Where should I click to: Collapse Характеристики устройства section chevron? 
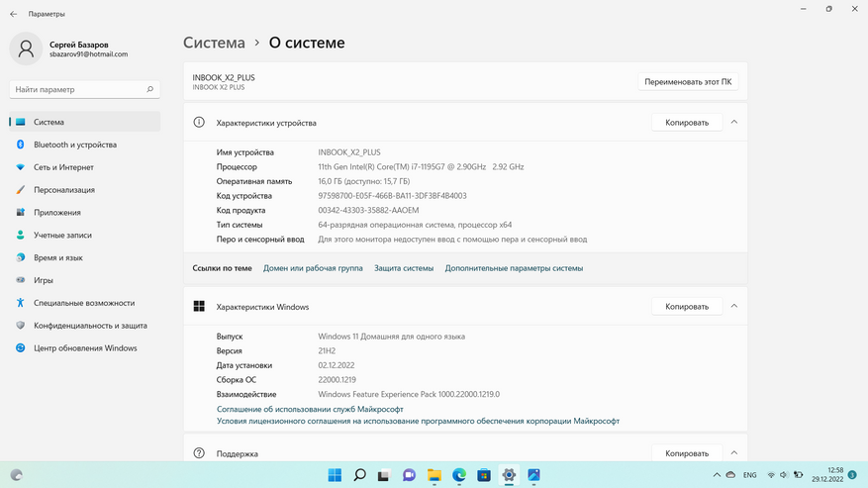tap(734, 122)
